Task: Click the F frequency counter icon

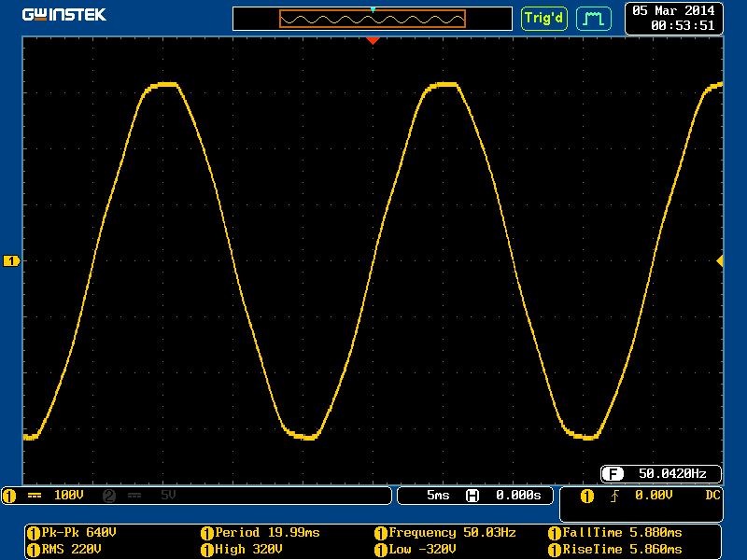Action: click(x=613, y=473)
